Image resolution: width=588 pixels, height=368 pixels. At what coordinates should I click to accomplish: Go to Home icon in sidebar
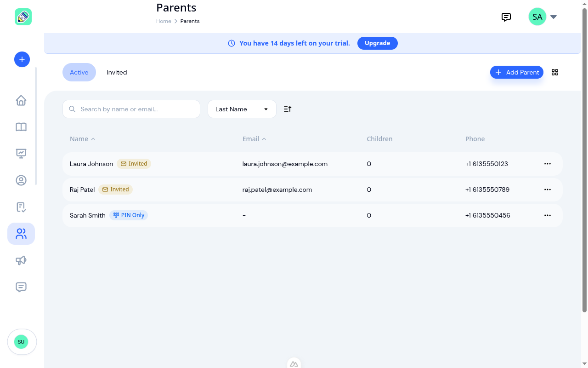pyautogui.click(x=21, y=100)
